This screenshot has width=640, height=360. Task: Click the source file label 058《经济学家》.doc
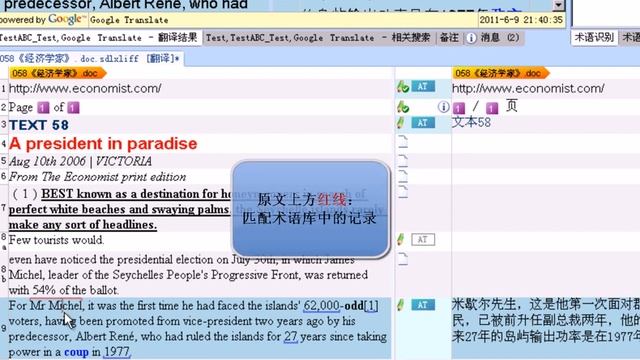(x=58, y=73)
